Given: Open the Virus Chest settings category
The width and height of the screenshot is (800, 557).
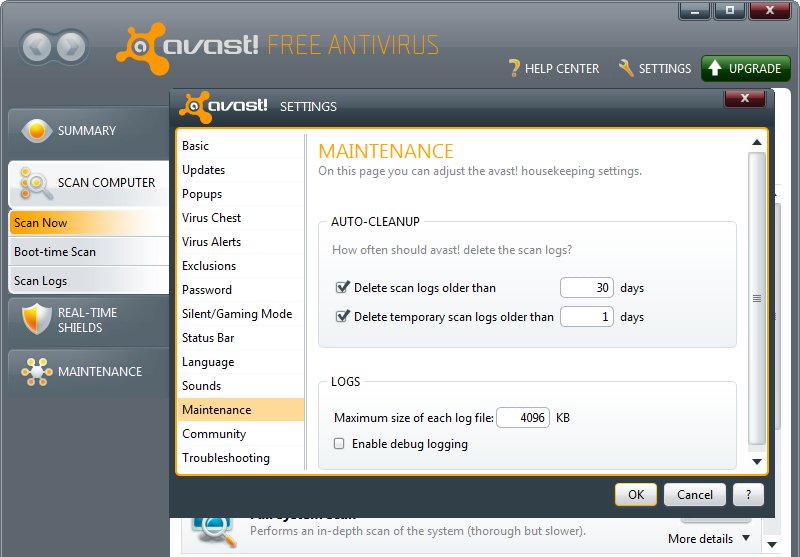Looking at the screenshot, I should 241,218.
